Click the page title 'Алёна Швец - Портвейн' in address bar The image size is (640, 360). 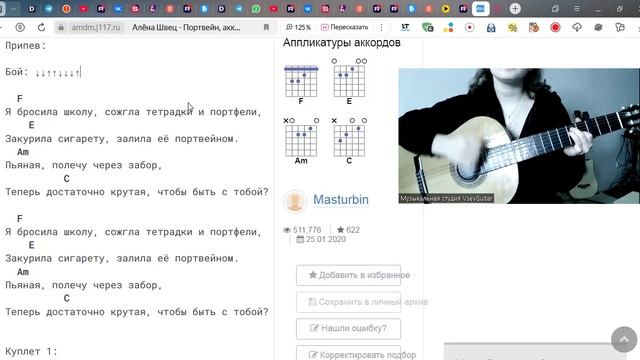coord(186,27)
